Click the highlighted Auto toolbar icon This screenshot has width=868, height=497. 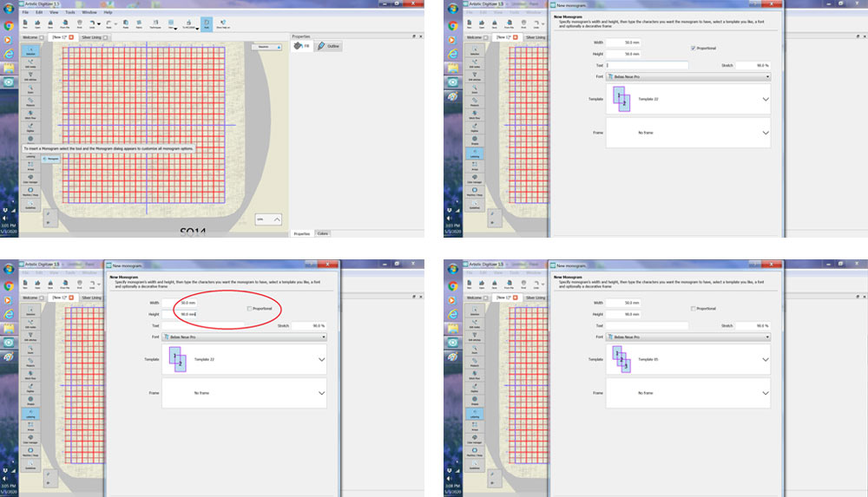(x=207, y=24)
